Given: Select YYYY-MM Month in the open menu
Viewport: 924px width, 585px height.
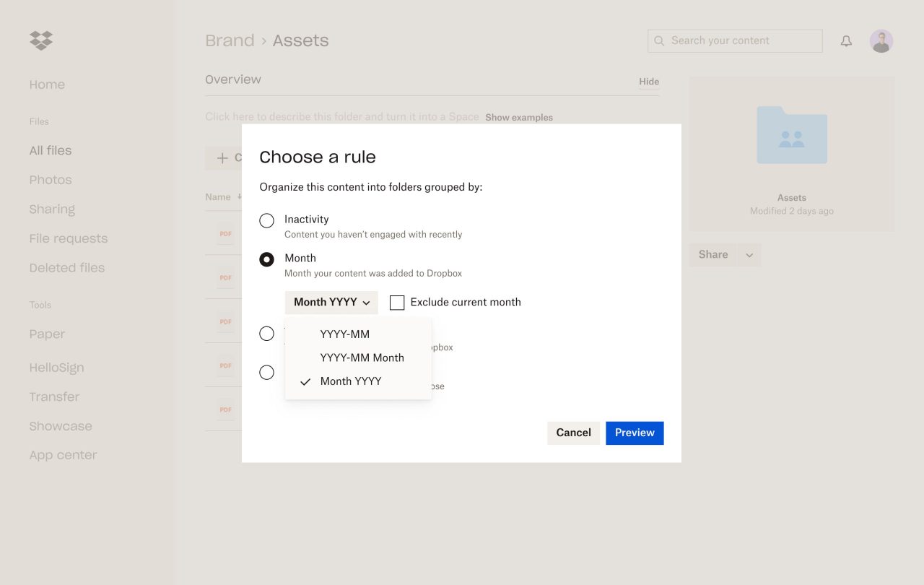Looking at the screenshot, I should (362, 357).
